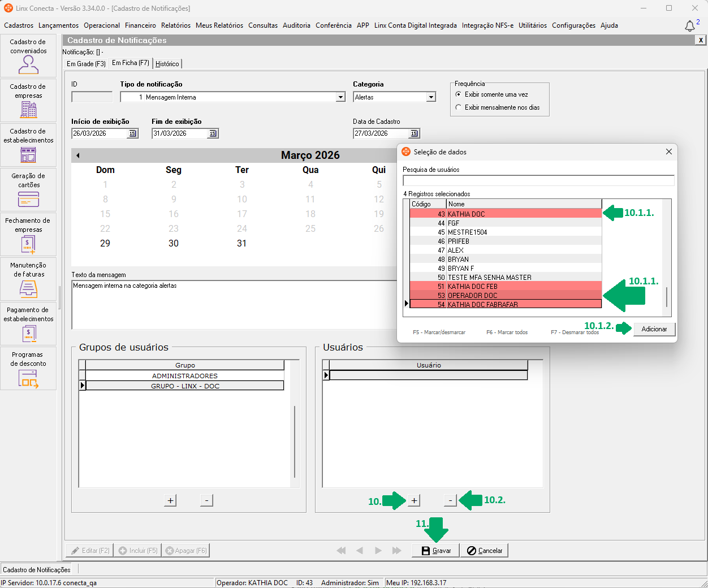Switch to Em Grade (F3) tab
The width and height of the screenshot is (708, 588).
(x=86, y=64)
